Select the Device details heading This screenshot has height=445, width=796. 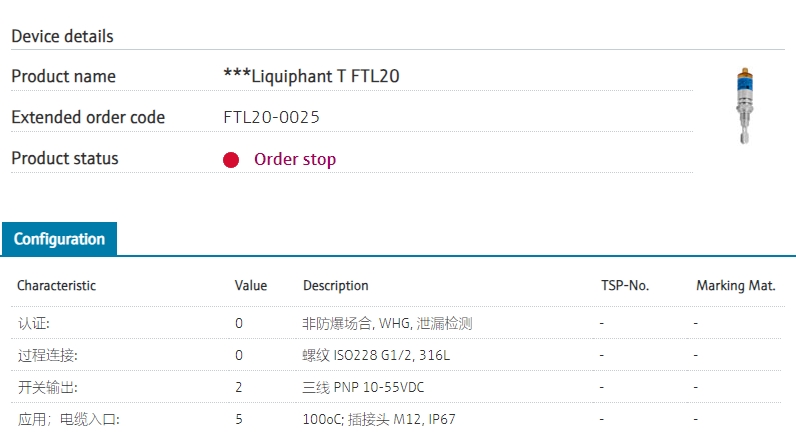click(x=62, y=37)
